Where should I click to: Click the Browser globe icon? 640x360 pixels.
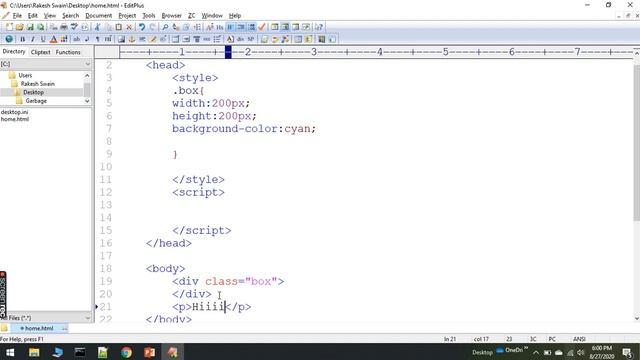point(9,39)
